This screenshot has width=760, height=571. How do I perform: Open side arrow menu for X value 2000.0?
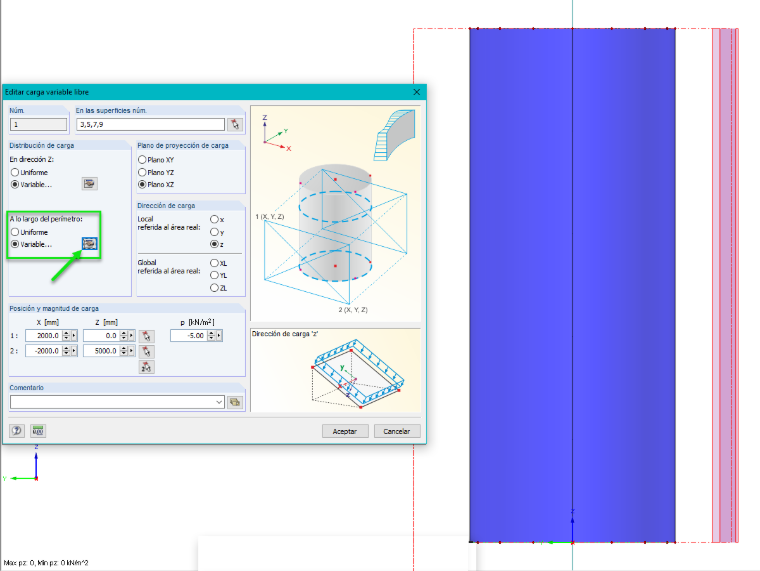click(x=74, y=335)
